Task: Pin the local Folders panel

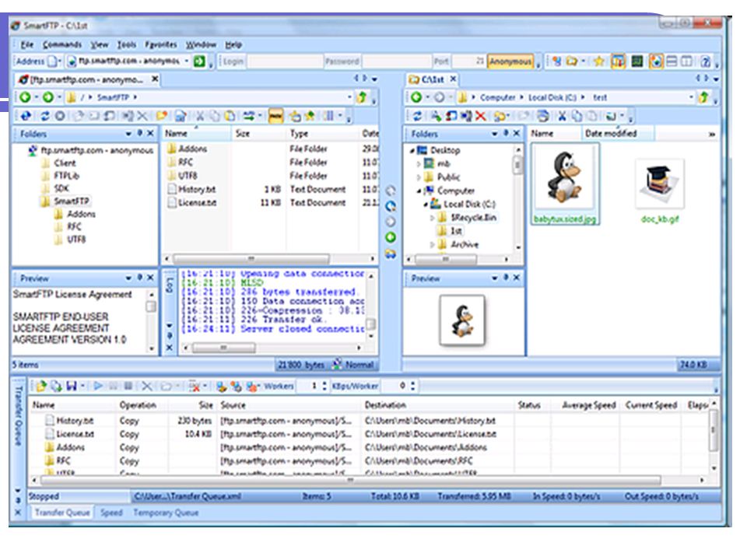Action: (x=506, y=133)
